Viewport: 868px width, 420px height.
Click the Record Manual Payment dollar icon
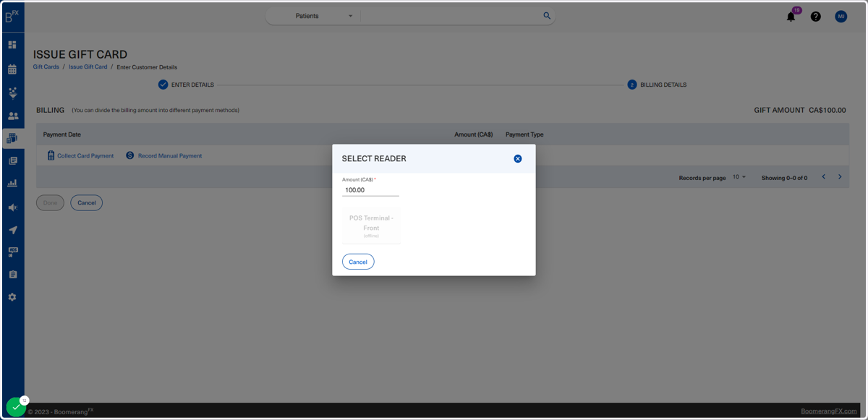(130, 155)
